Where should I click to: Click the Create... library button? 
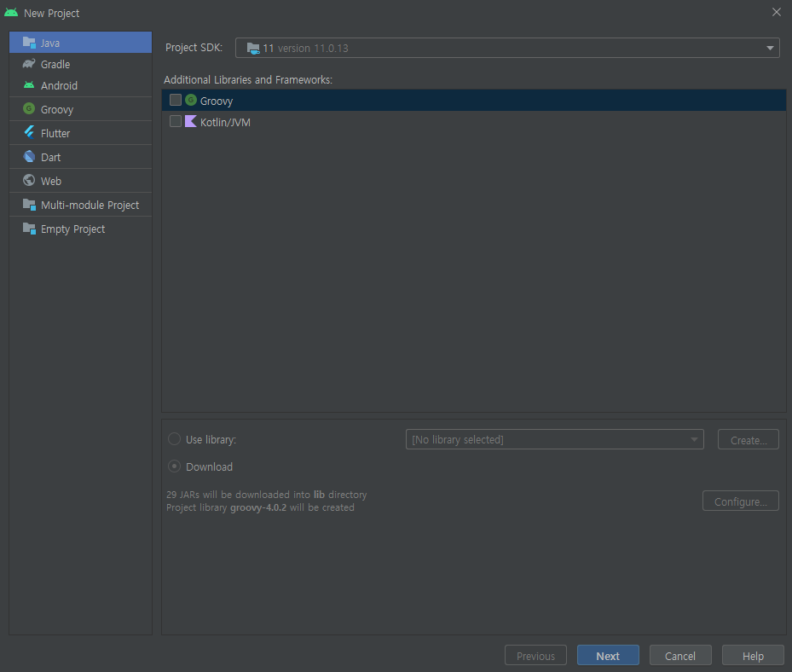pyautogui.click(x=748, y=439)
